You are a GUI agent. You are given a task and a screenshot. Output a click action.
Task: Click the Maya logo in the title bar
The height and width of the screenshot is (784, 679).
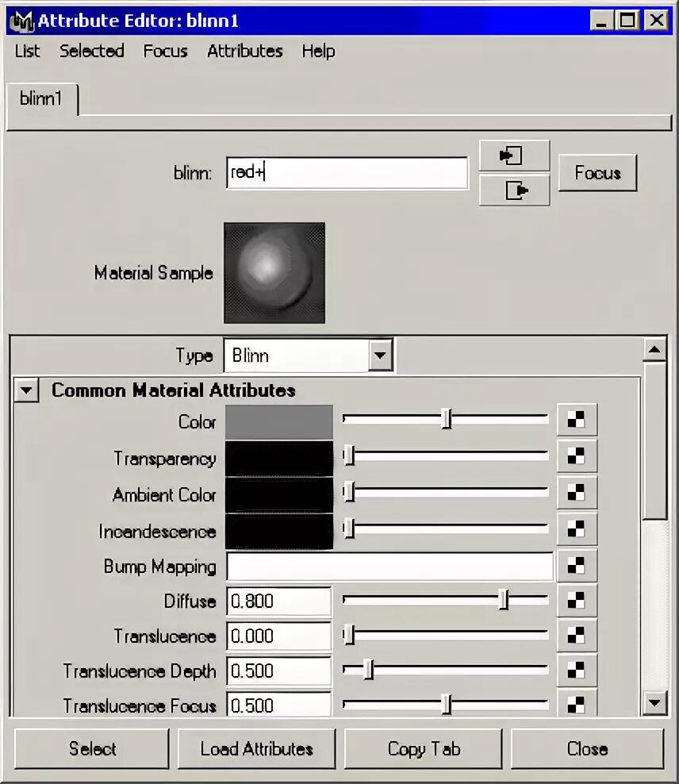click(22, 21)
